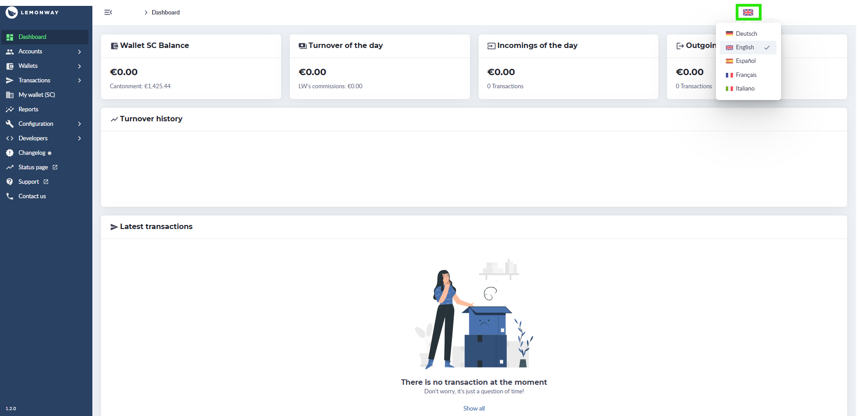
Task: Collapse the sidebar with the menu toggle icon
Action: coord(108,12)
